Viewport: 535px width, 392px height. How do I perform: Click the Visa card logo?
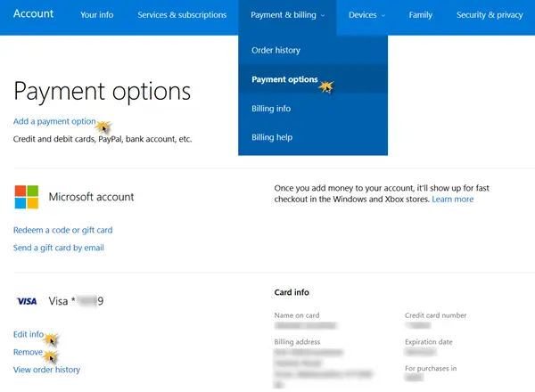(x=27, y=301)
